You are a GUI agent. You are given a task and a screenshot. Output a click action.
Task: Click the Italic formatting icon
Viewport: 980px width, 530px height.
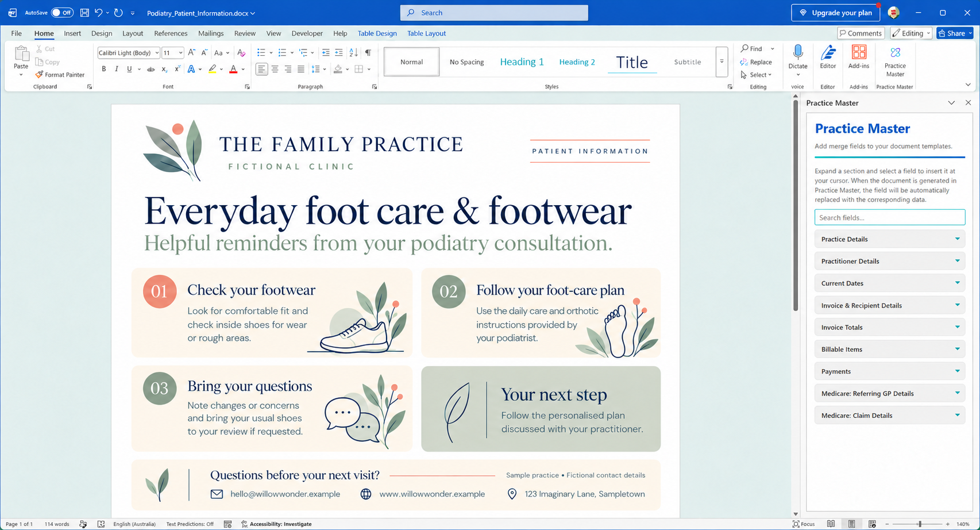[x=117, y=69]
